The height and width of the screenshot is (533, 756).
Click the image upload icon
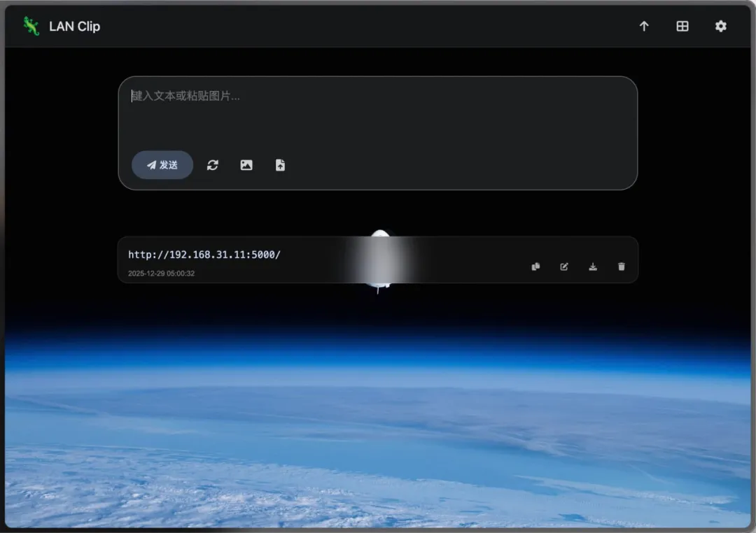pos(246,165)
